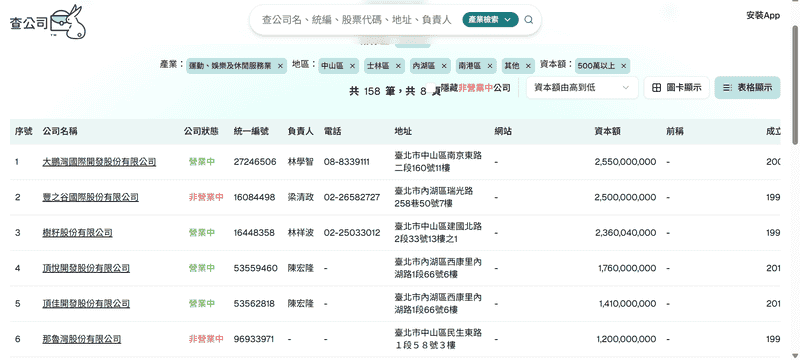This screenshot has width=800, height=360.
Task: Open 那魯灣股份有限公司 company page
Action: (x=82, y=339)
